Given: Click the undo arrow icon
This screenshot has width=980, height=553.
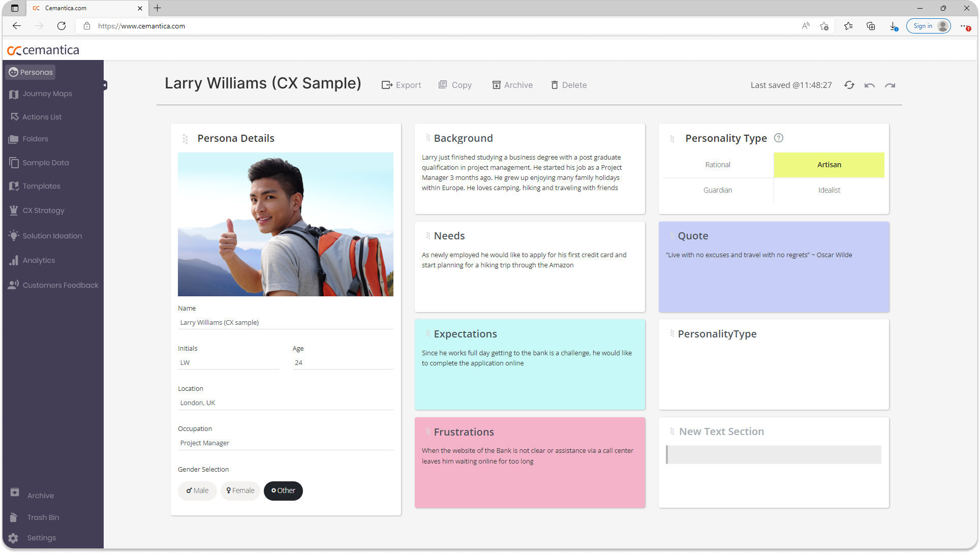Looking at the screenshot, I should 870,85.
